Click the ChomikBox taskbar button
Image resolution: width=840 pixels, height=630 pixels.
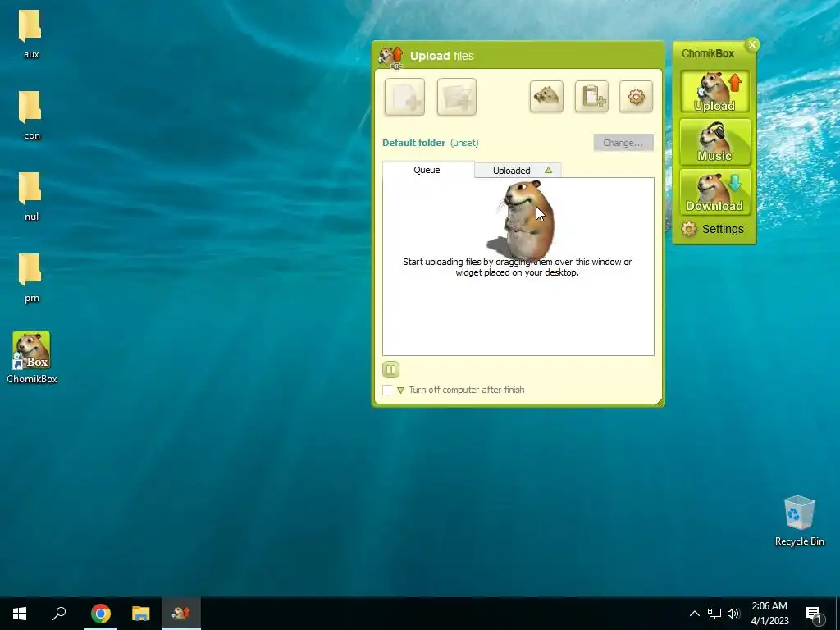click(181, 614)
